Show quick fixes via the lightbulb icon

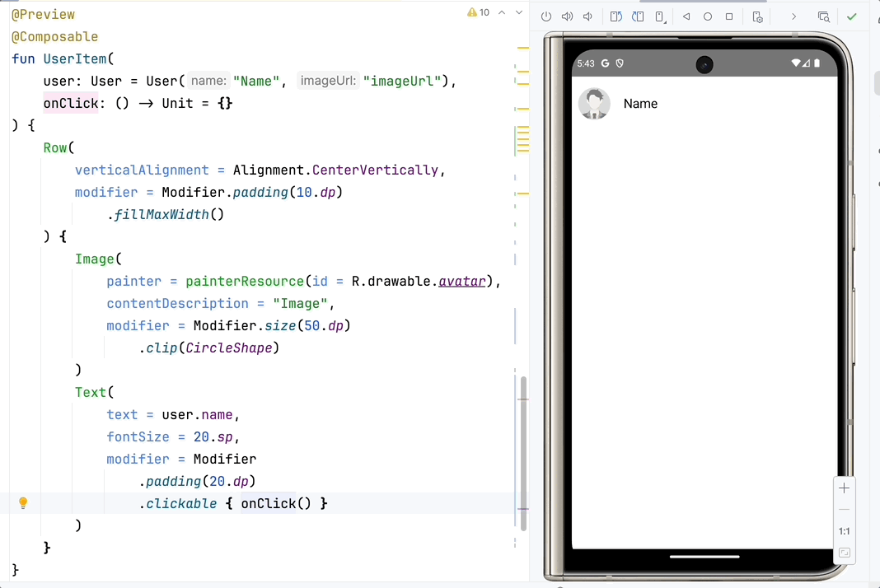[23, 502]
